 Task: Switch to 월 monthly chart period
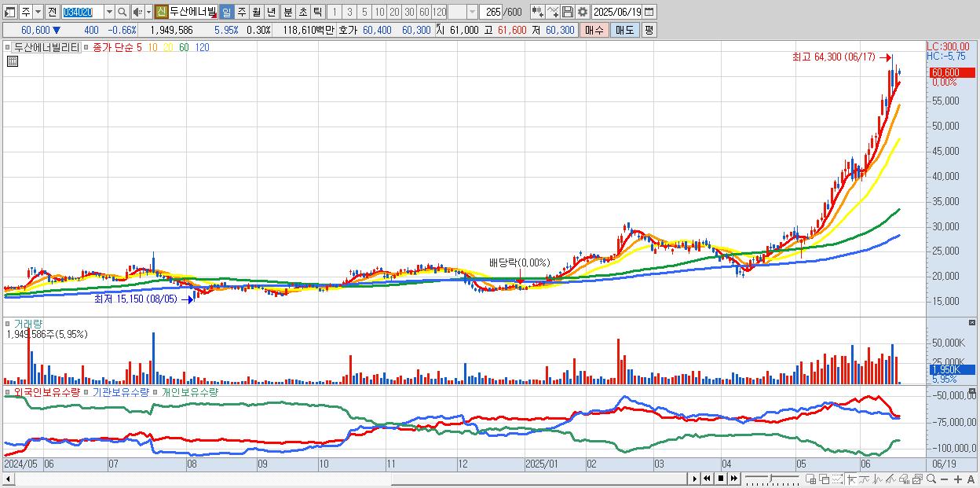(256, 12)
